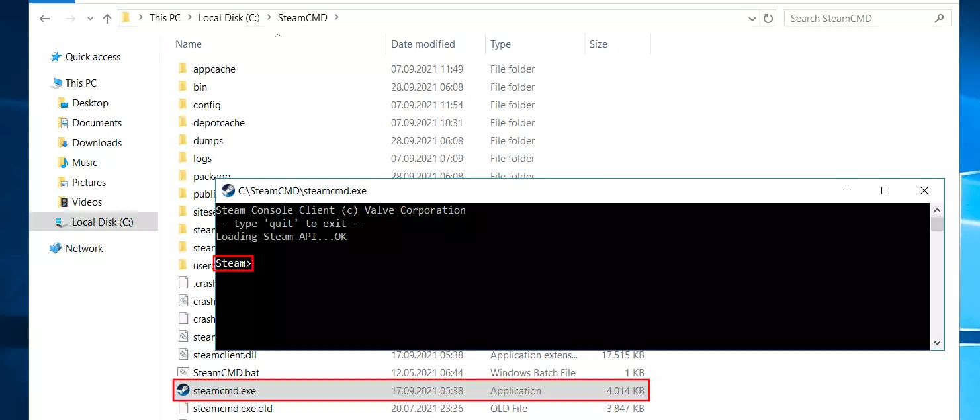980x420 pixels.
Task: Expand the chevron after This PC breadcrumb
Action: pyautogui.click(x=189, y=18)
